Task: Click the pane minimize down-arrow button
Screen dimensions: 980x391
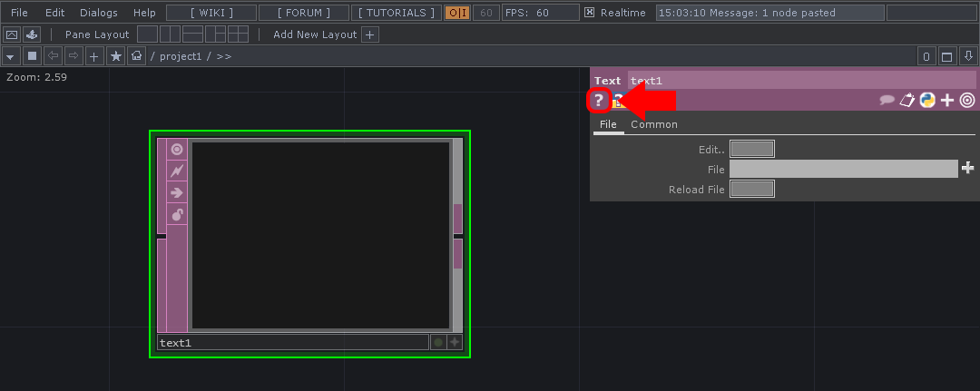Action: [967, 56]
